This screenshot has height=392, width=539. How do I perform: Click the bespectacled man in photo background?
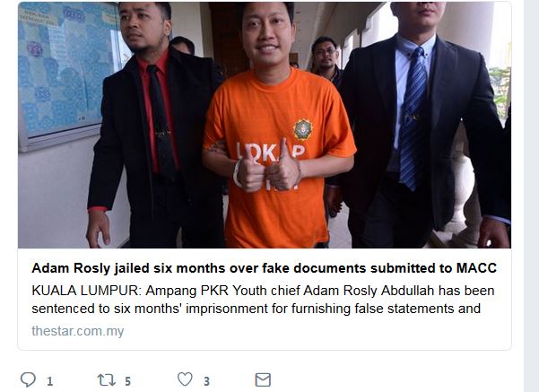point(325,57)
